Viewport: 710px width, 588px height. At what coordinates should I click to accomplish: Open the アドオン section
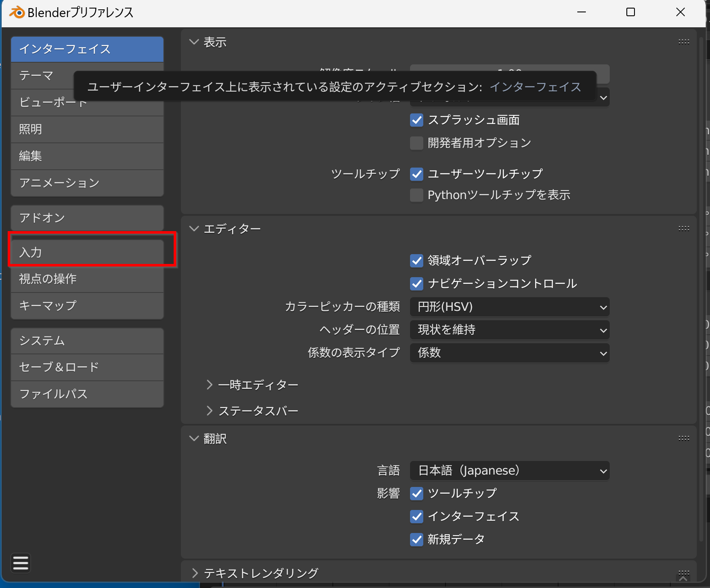[87, 218]
